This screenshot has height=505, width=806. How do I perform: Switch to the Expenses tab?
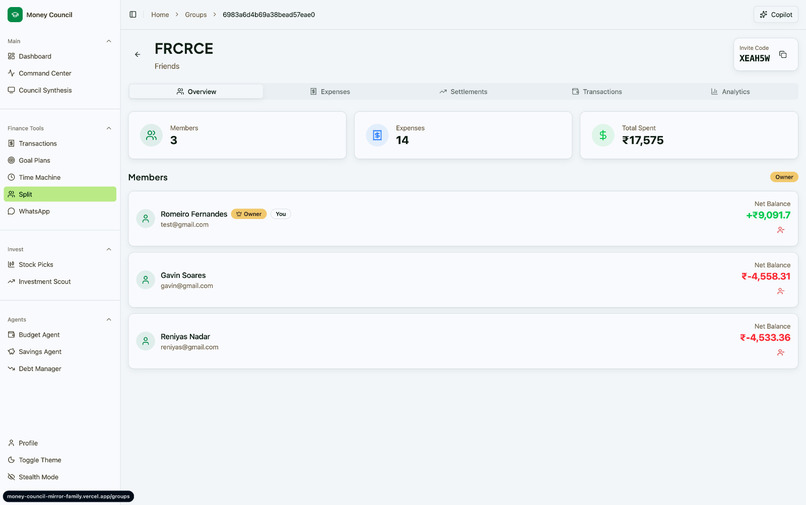point(329,92)
